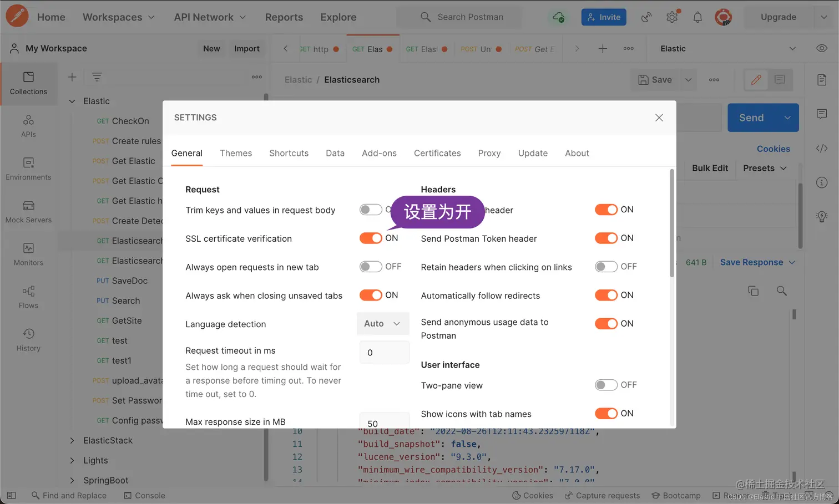The height and width of the screenshot is (504, 839).
Task: Expand the ElasticStack collection
Action: [72, 440]
